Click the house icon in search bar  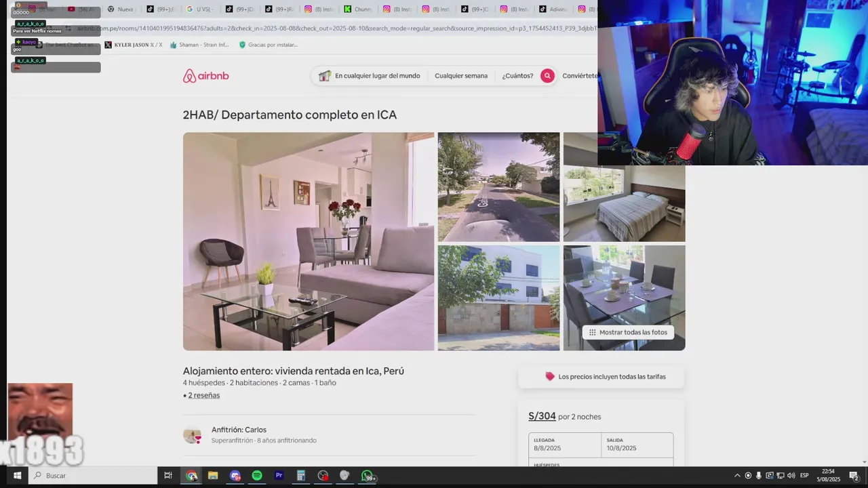(x=325, y=76)
